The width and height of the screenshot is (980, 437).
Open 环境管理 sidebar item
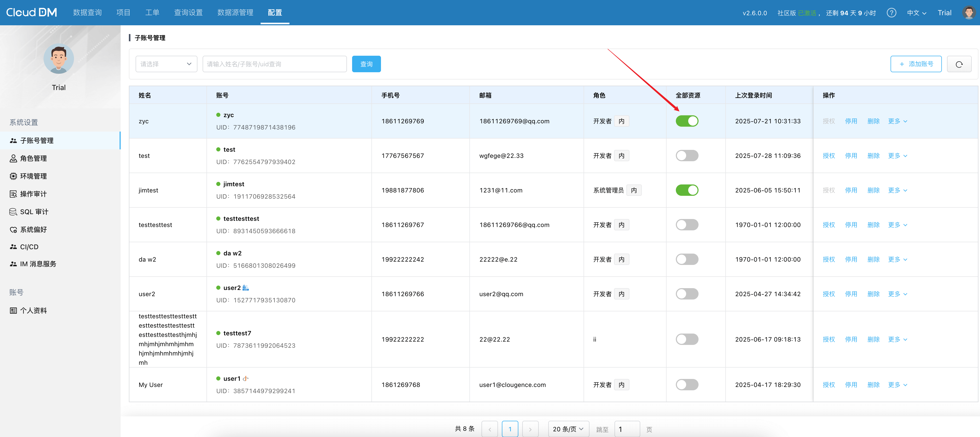click(x=33, y=176)
